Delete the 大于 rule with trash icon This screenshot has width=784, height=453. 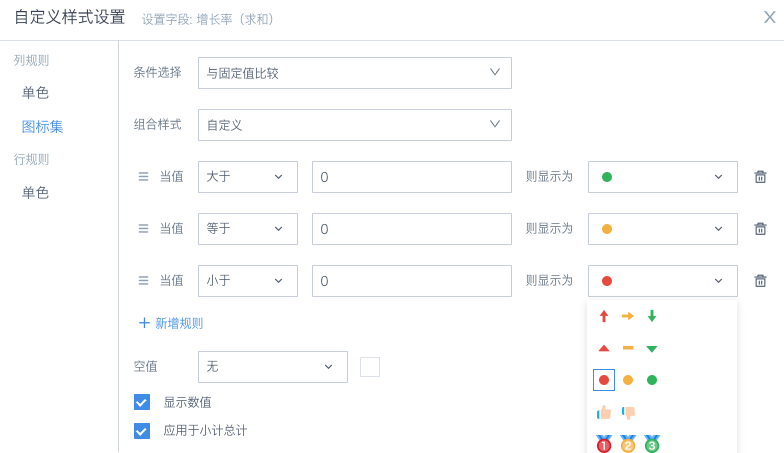click(760, 177)
